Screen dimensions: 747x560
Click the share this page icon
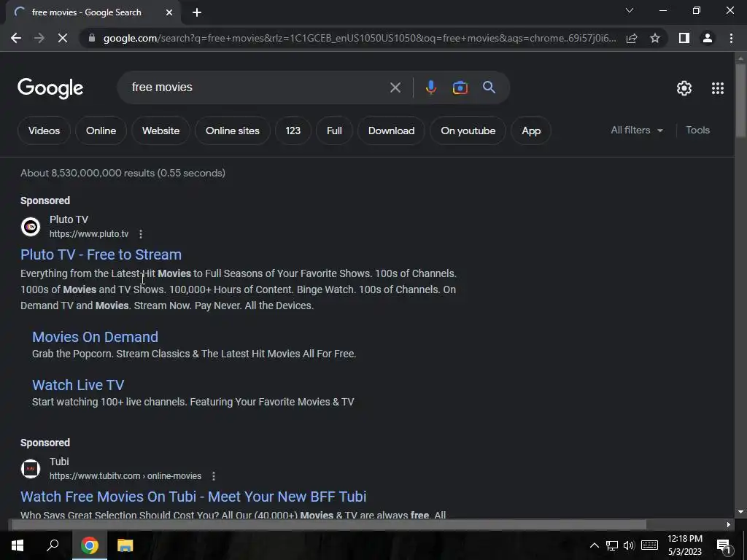pos(632,38)
